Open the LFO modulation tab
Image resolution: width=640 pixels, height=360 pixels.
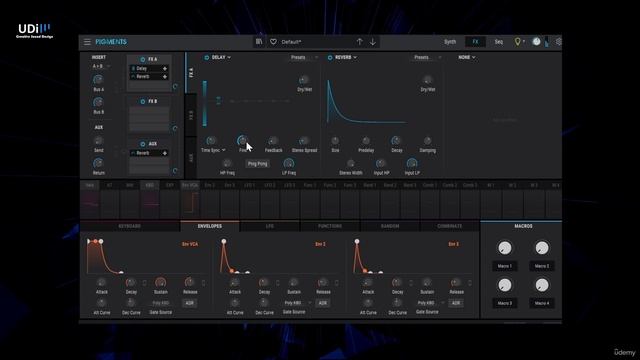click(x=270, y=226)
